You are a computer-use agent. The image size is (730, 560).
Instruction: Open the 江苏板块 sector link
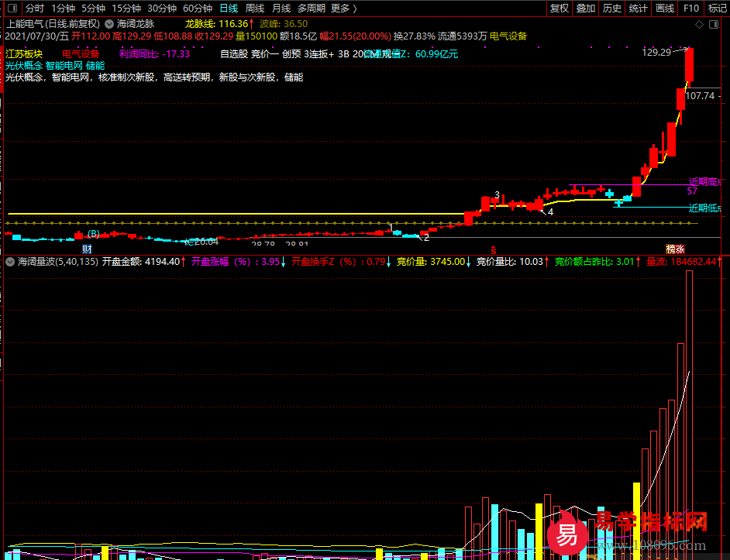[24, 54]
